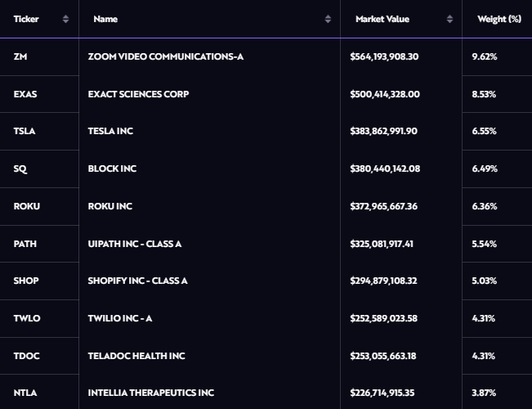The image size is (532, 409).
Task: Click the TSLA ticker cell
Action: 25,132
